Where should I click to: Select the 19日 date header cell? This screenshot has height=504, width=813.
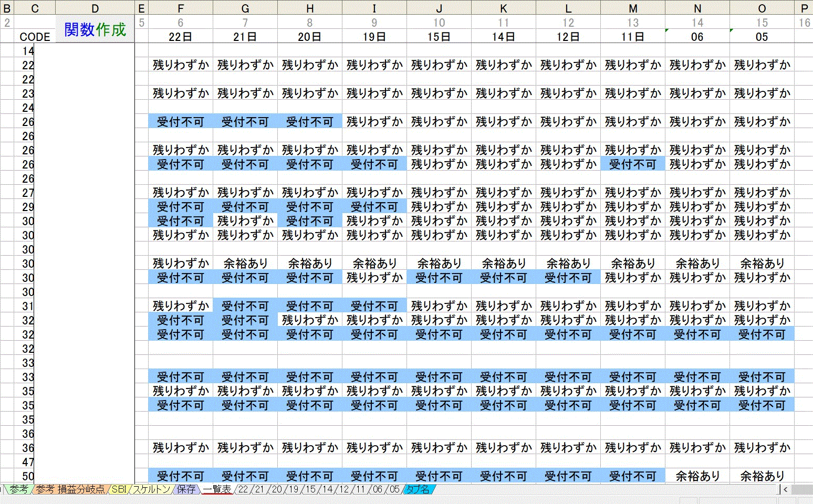[374, 37]
